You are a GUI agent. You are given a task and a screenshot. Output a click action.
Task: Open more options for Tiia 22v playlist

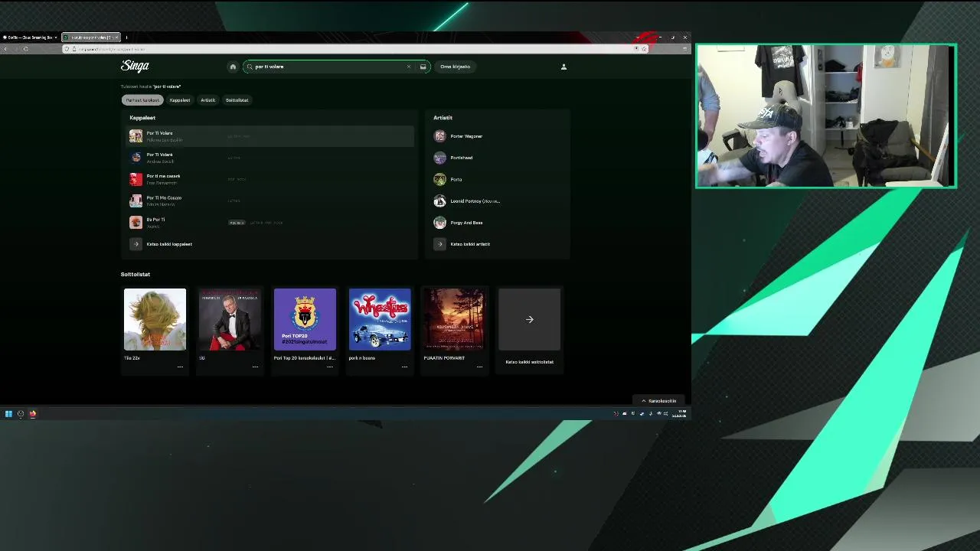180,367
